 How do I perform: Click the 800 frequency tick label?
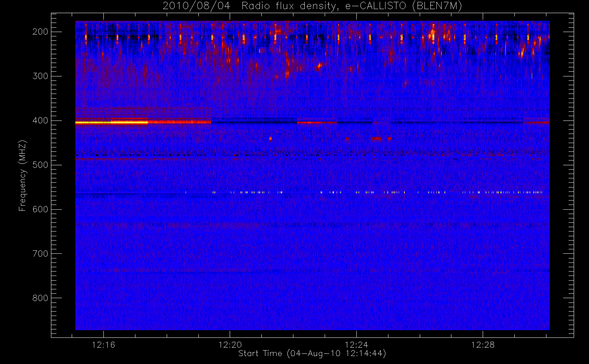40,298
